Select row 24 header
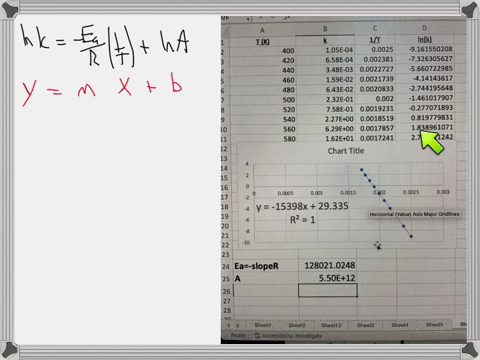Viewport: 480px width, 360px height. pyautogui.click(x=226, y=267)
